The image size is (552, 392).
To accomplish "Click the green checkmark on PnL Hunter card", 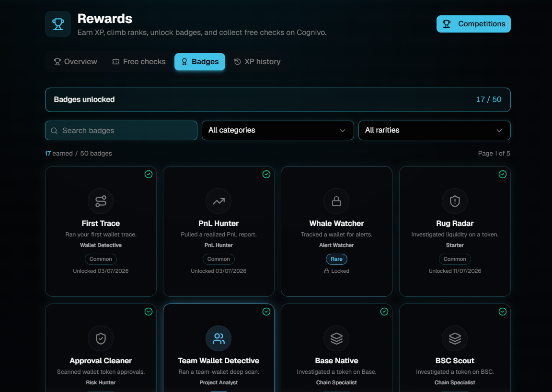I will 266,174.
